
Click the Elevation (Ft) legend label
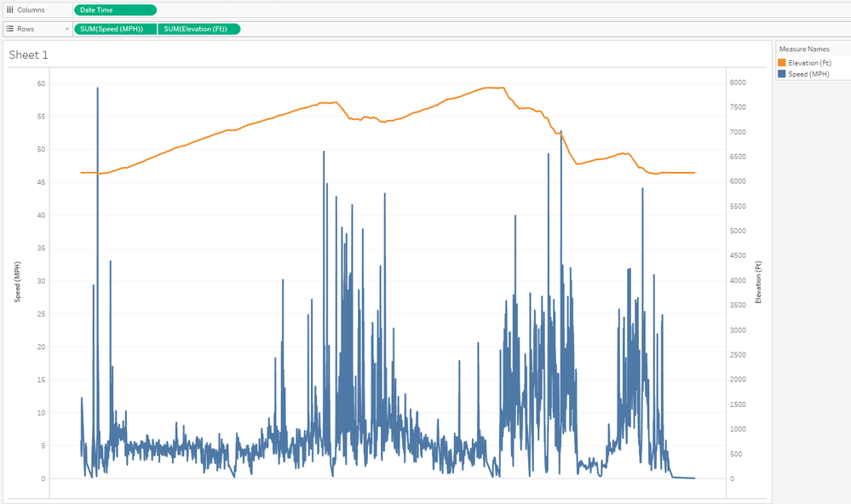pyautogui.click(x=810, y=63)
